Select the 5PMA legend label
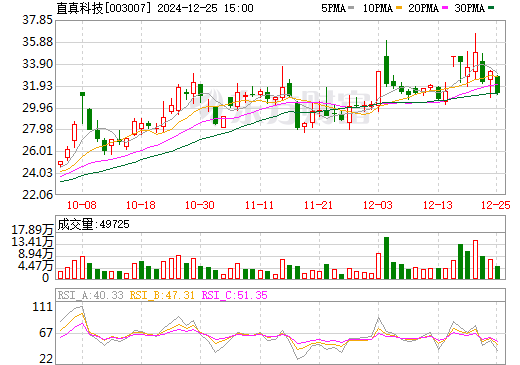Image resolution: width=520 pixels, height=365 pixels. pos(333,8)
